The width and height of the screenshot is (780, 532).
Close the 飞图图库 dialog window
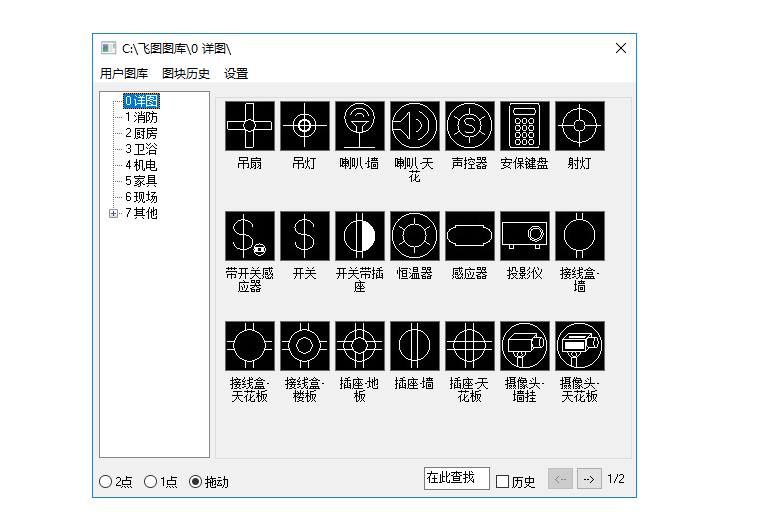[x=621, y=48]
